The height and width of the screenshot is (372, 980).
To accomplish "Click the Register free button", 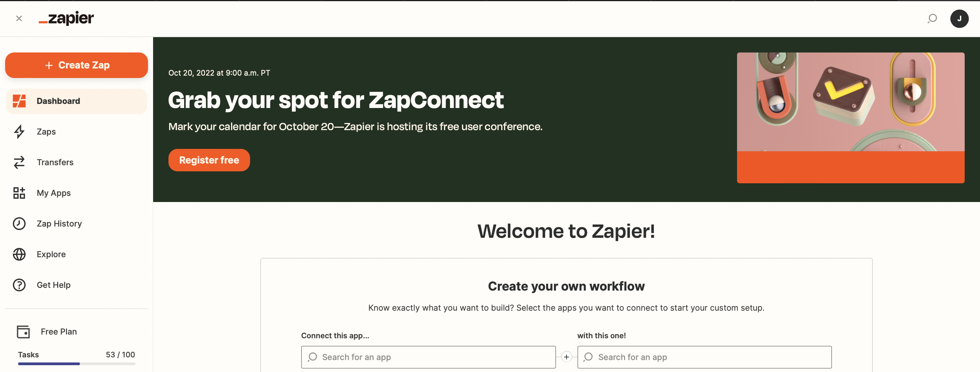I will click(209, 160).
